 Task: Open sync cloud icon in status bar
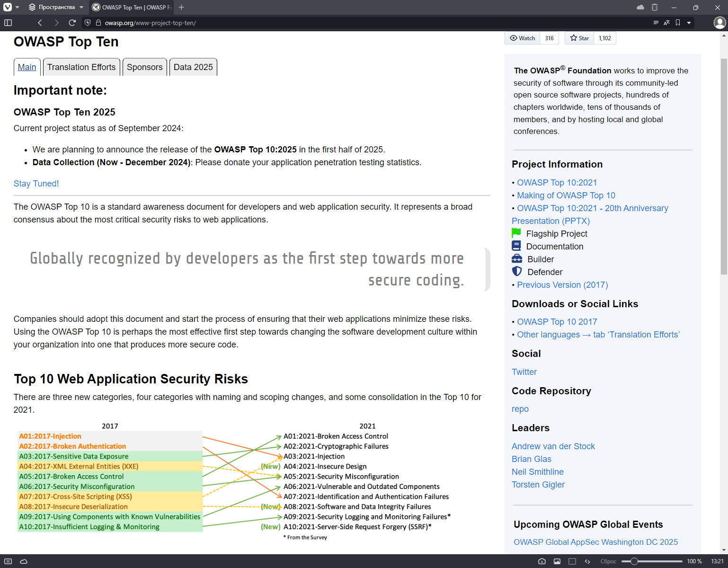[x=24, y=561]
